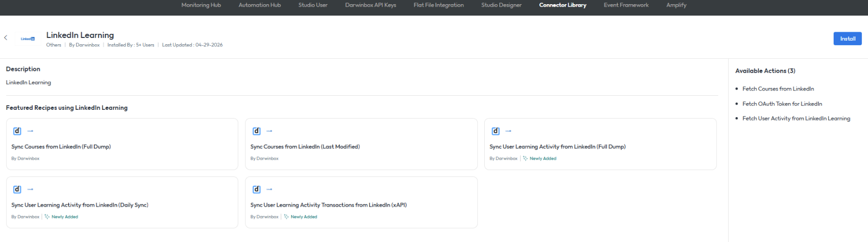Image resolution: width=868 pixels, height=242 pixels.
Task: Click sparkle icon beside Newly Added on xAPI card
Action: (286, 217)
